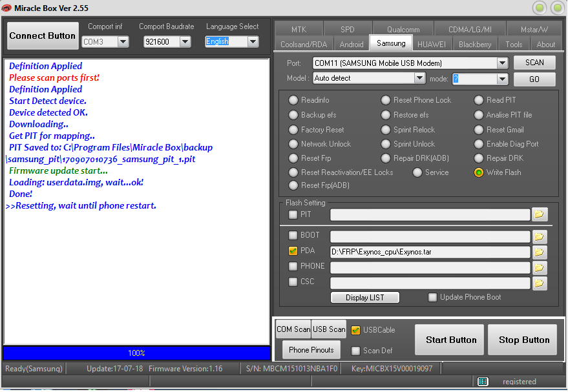Switch to the MTK tab

(299, 29)
